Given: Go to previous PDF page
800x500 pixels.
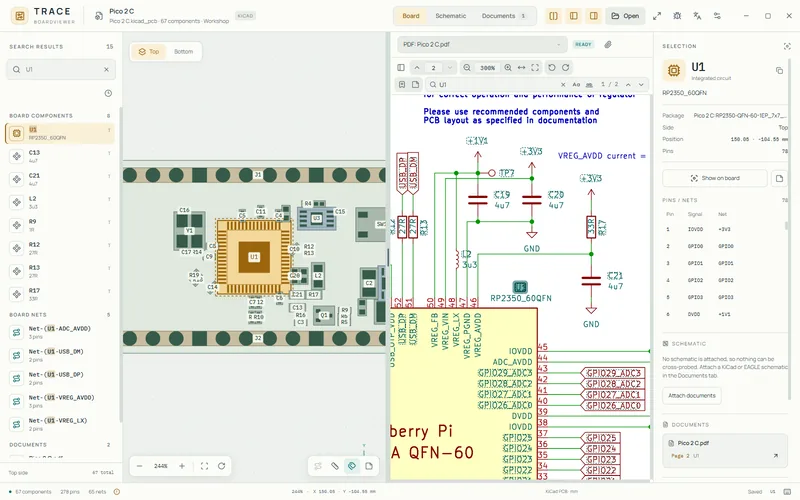Looking at the screenshot, I should point(417,67).
